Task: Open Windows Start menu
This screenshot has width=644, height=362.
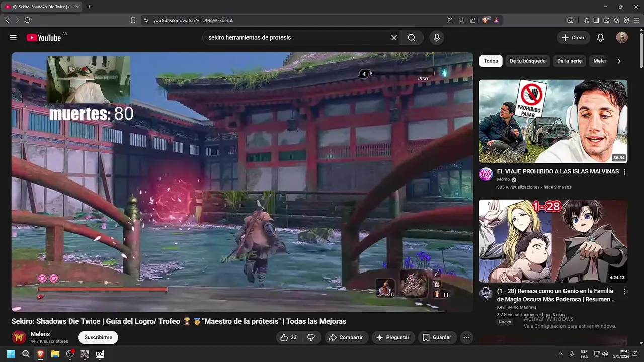Action: pos(11,354)
